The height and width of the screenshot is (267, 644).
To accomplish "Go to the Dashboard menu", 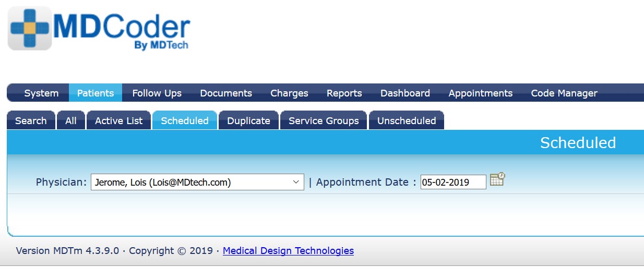I will [405, 93].
